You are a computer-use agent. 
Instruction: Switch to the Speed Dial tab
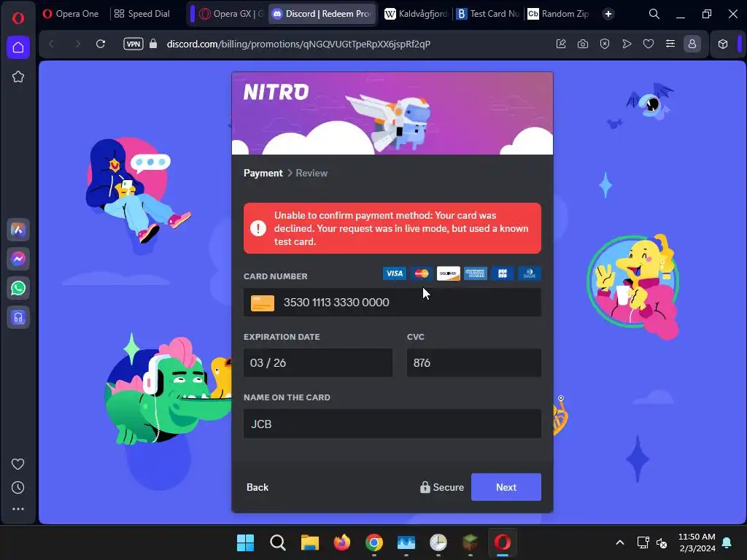pos(142,14)
